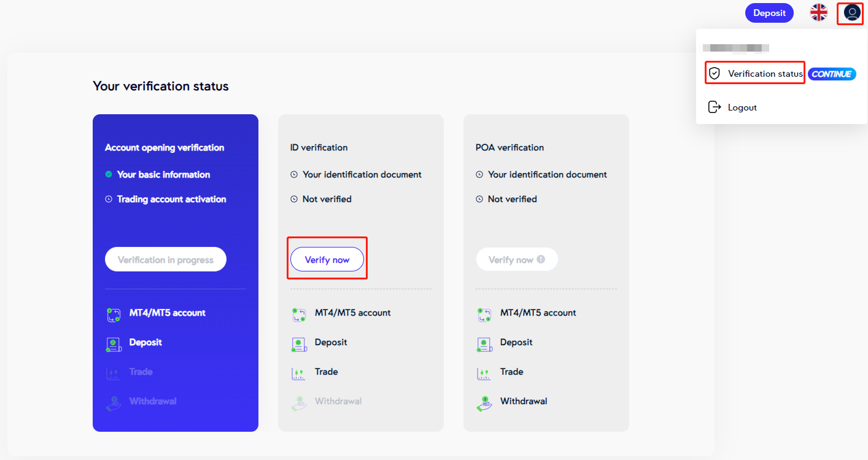Click the blue CONTINUE badge
Screen dimensions: 868x460
[831, 74]
